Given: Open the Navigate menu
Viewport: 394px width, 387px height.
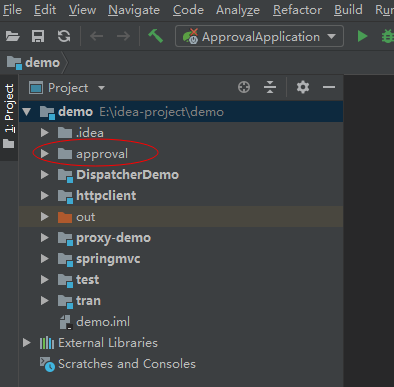Looking at the screenshot, I should 134,10.
